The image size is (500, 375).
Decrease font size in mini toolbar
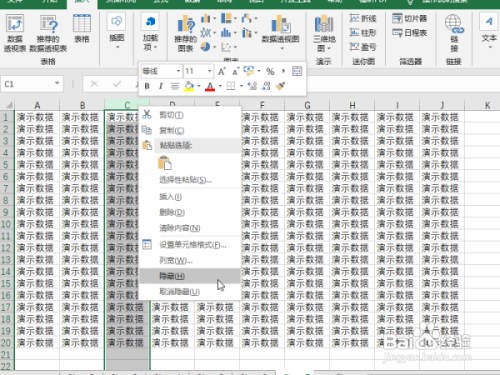(235, 71)
